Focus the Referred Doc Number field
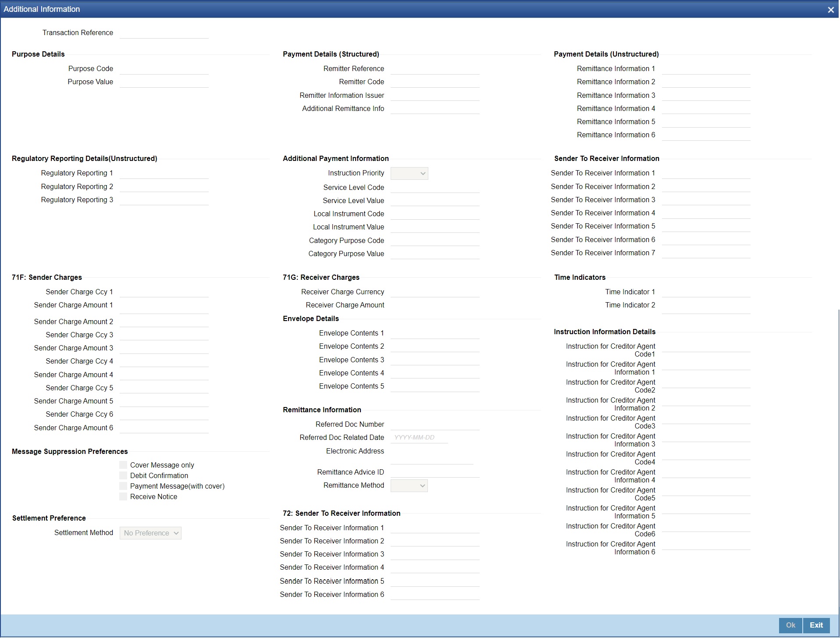This screenshot has width=840, height=639. click(x=435, y=424)
